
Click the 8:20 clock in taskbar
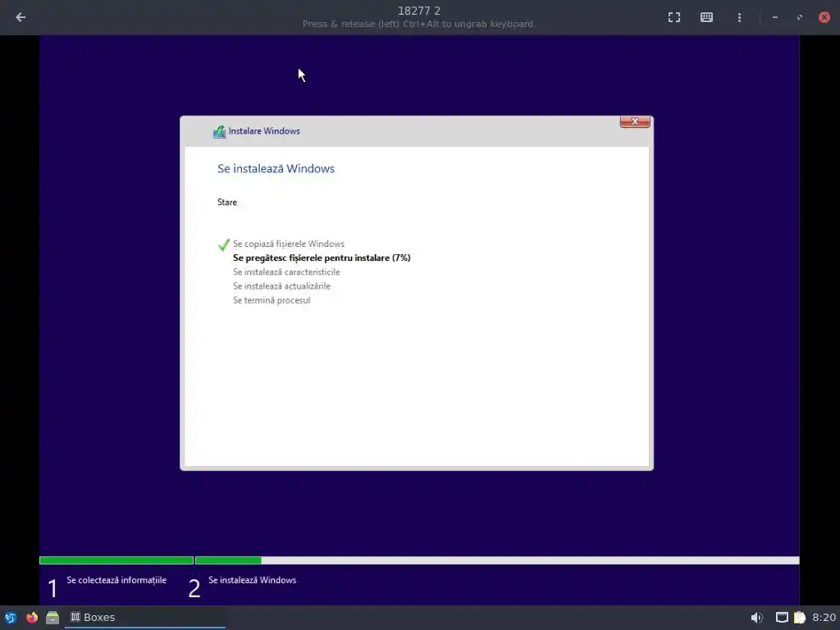click(x=824, y=618)
